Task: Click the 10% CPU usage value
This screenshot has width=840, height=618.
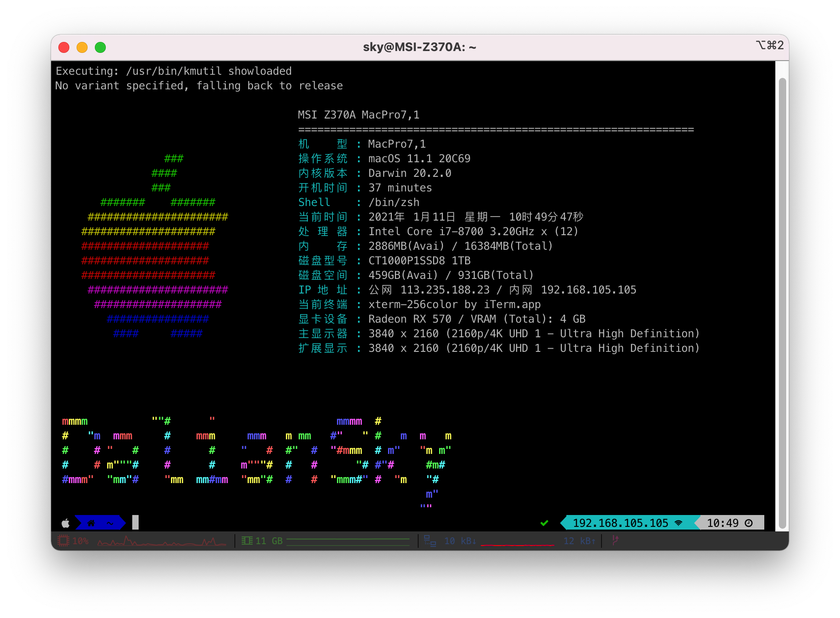Action: [80, 541]
